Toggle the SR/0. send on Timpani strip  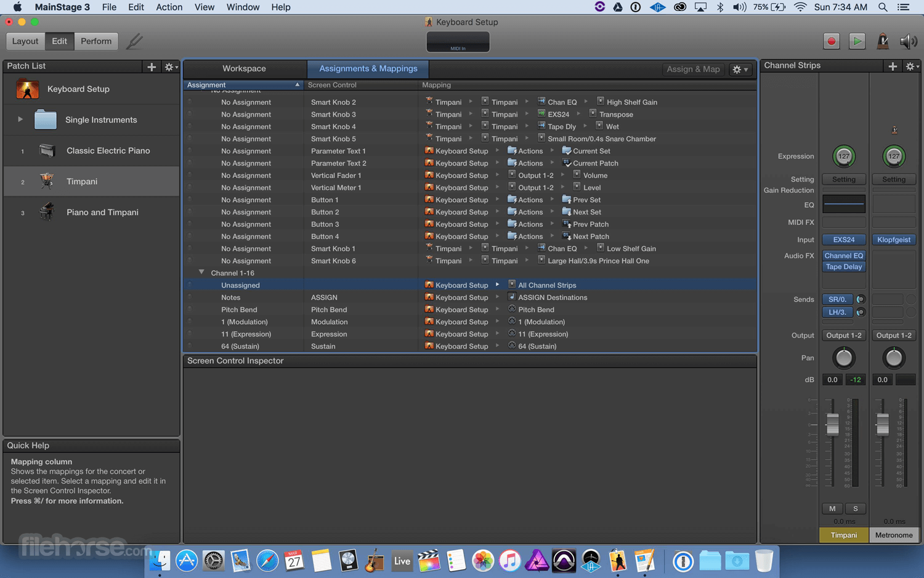click(837, 299)
